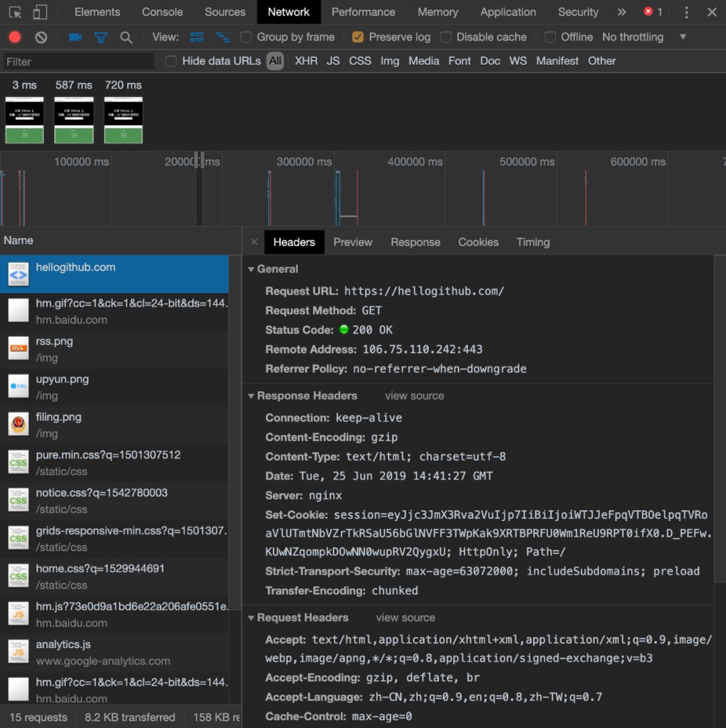The image size is (726, 728).
Task: Open the network search magnifier
Action: [x=126, y=37]
